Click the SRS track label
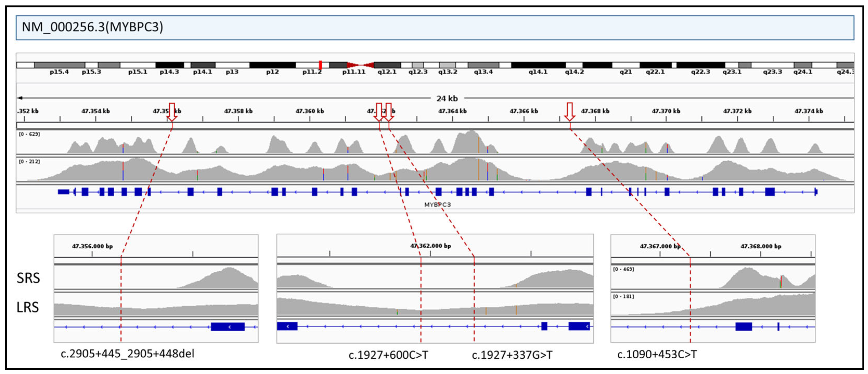This screenshot has width=868, height=374. [28, 278]
